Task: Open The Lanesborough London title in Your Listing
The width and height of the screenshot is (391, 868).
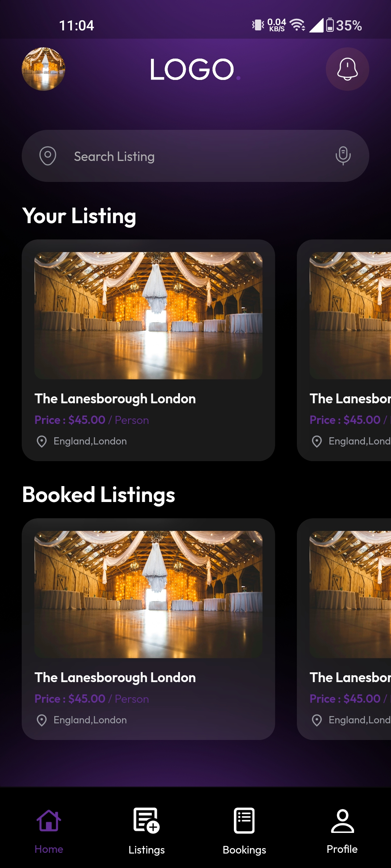Action: tap(115, 399)
